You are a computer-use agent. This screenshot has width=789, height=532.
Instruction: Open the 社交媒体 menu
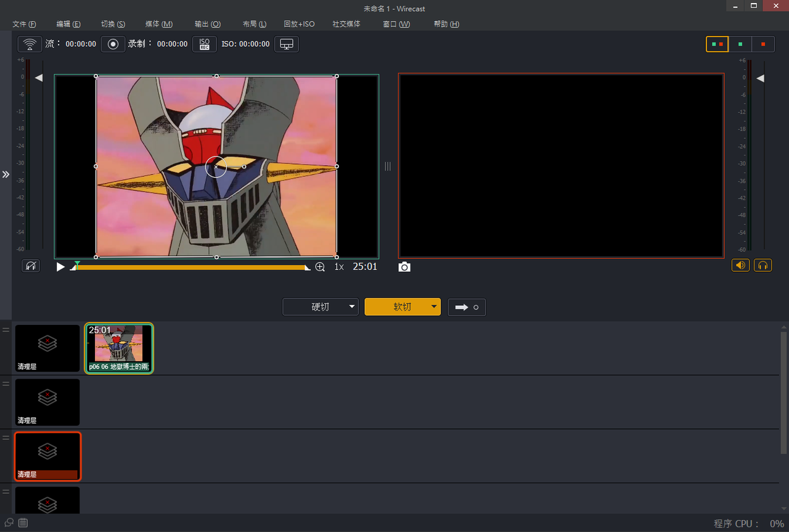pos(346,24)
